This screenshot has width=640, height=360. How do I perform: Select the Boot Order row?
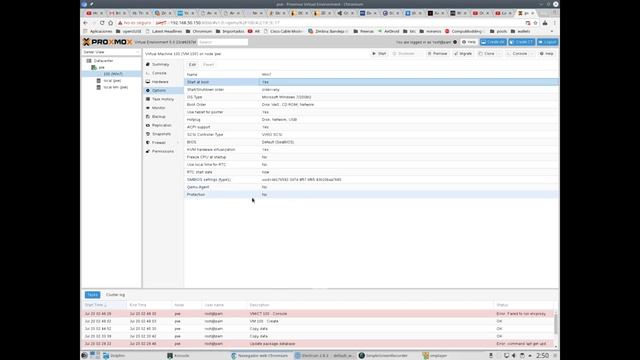(371, 104)
